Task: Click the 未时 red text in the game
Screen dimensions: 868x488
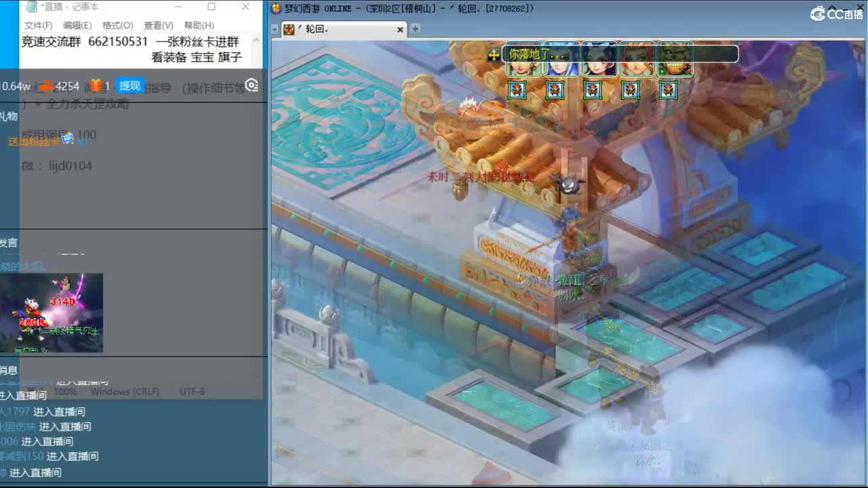Action: tap(438, 177)
